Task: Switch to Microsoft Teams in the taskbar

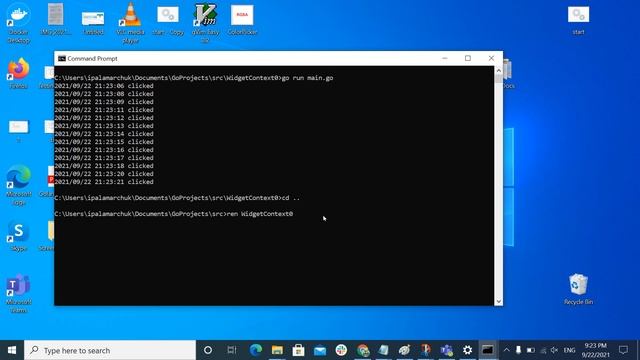Action: (447, 350)
